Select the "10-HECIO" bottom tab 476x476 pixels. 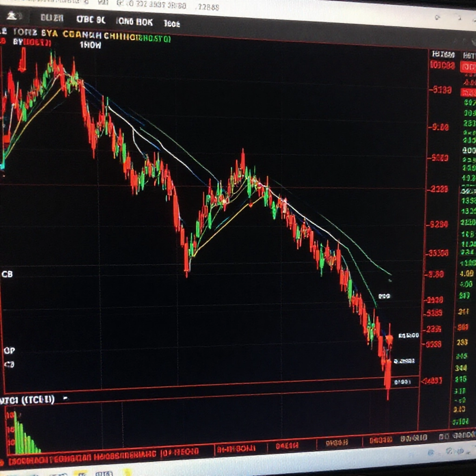click(180, 452)
